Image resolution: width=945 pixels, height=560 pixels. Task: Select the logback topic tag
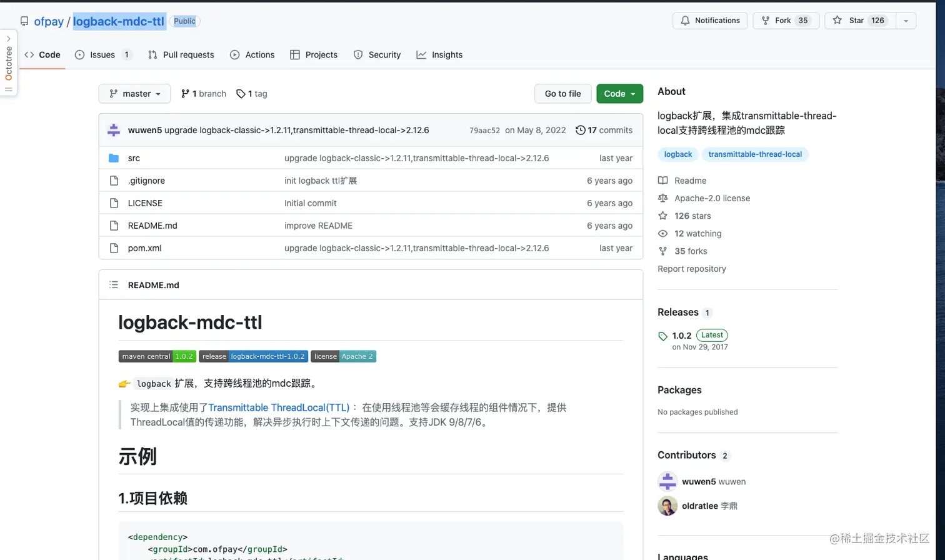pyautogui.click(x=678, y=154)
